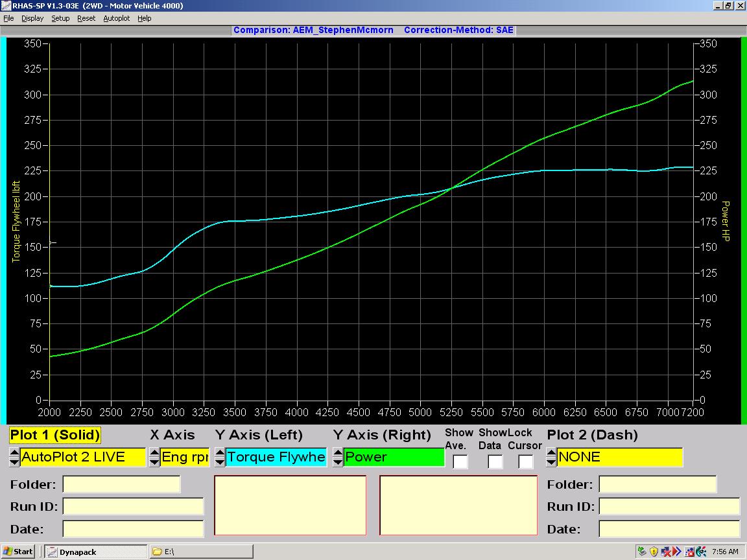Click the disconnected network tray icon
The height and width of the screenshot is (560, 747).
(x=666, y=552)
